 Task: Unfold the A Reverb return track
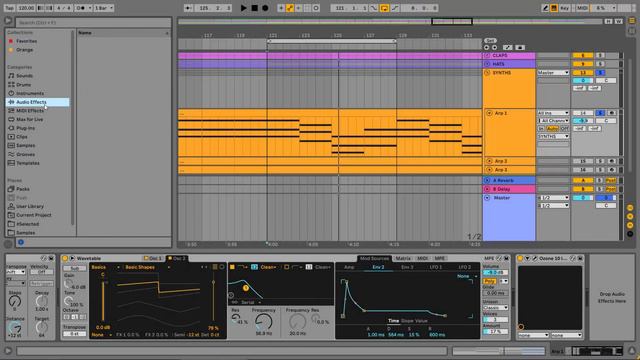[487, 180]
